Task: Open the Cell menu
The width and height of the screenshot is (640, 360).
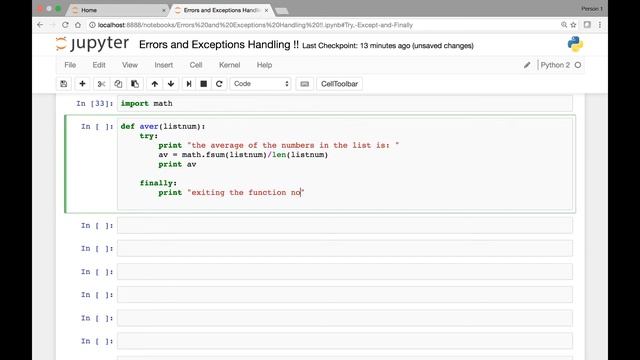Action: 196,65
